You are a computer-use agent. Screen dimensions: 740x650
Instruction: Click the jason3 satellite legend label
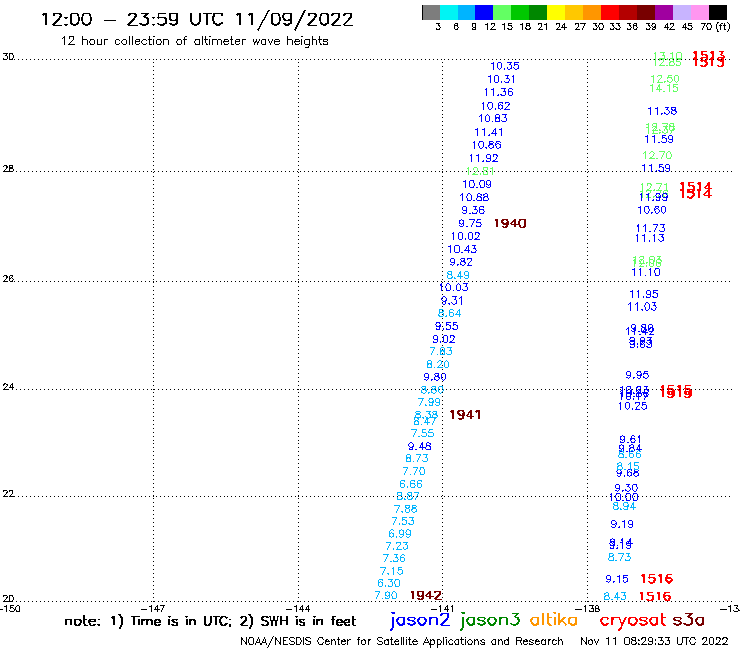(x=490, y=621)
